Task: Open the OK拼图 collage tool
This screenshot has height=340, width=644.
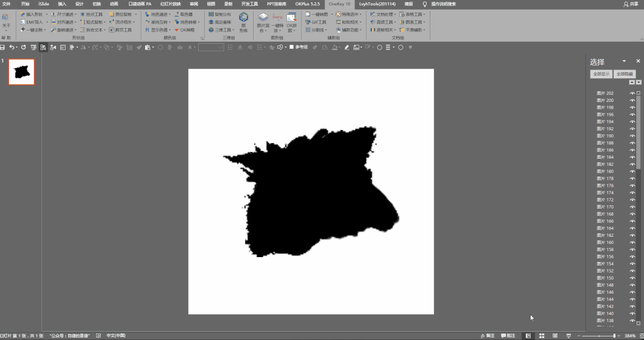Action: click(x=292, y=22)
